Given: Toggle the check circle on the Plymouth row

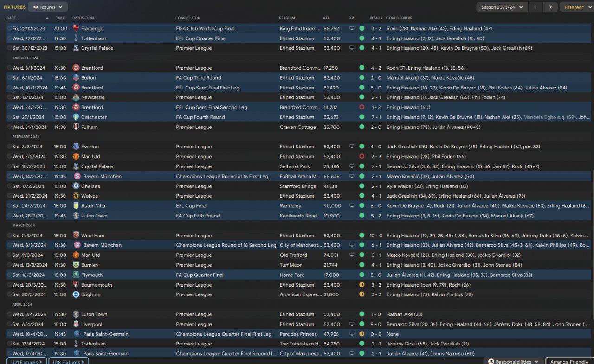Looking at the screenshot, I should pos(9,275).
